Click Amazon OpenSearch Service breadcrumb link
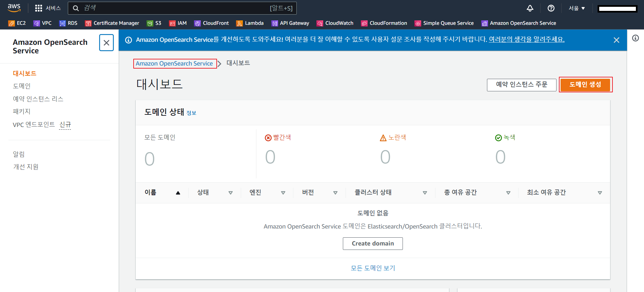Viewport: 644px width, 292px height. 174,63
